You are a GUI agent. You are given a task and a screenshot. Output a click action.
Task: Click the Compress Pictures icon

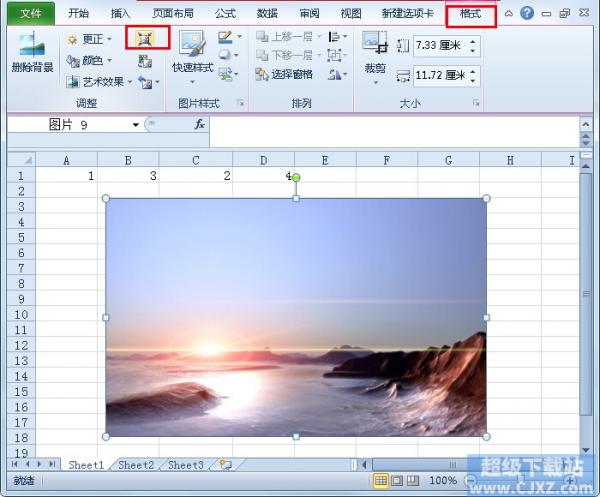[144, 39]
